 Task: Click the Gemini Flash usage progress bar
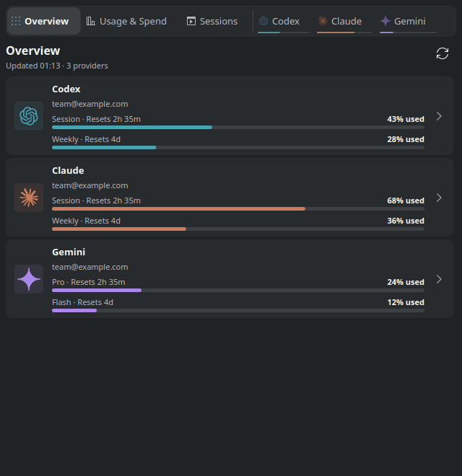tap(238, 311)
